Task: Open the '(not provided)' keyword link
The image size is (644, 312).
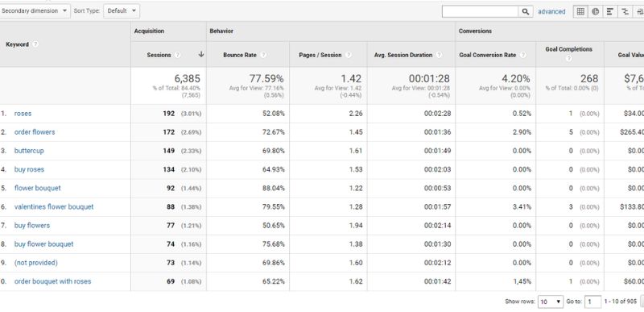Action: click(35, 263)
